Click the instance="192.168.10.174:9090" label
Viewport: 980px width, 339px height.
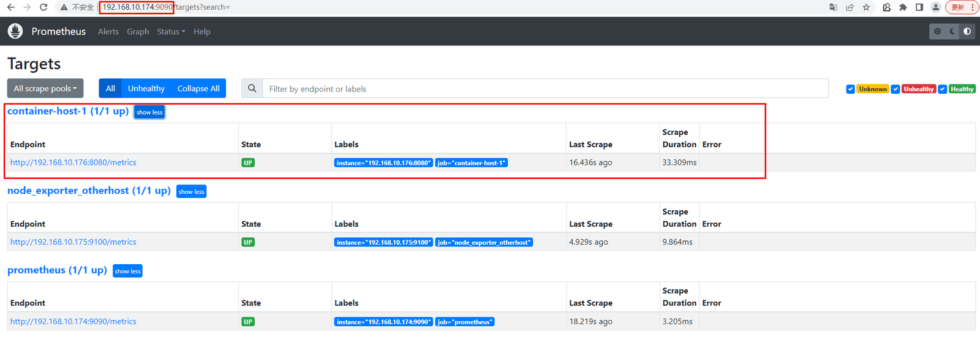pos(383,321)
